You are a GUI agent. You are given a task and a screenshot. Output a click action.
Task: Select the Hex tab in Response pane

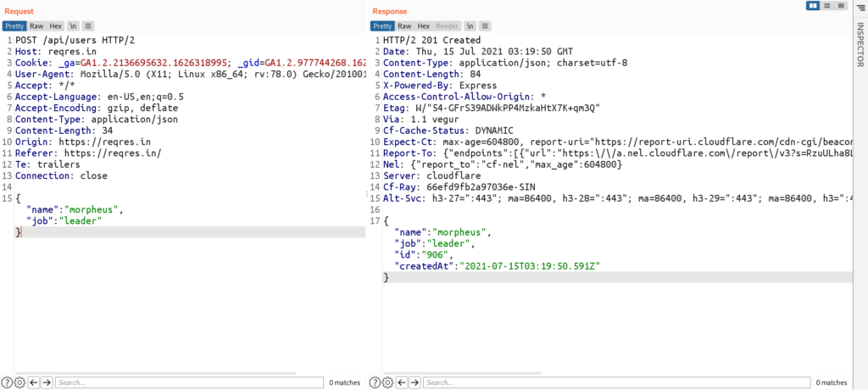424,26
